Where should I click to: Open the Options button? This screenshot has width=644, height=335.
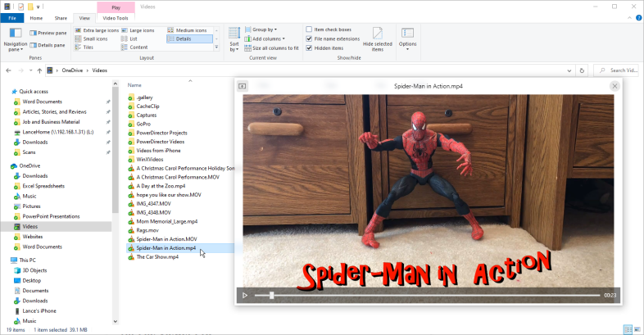[x=407, y=39]
